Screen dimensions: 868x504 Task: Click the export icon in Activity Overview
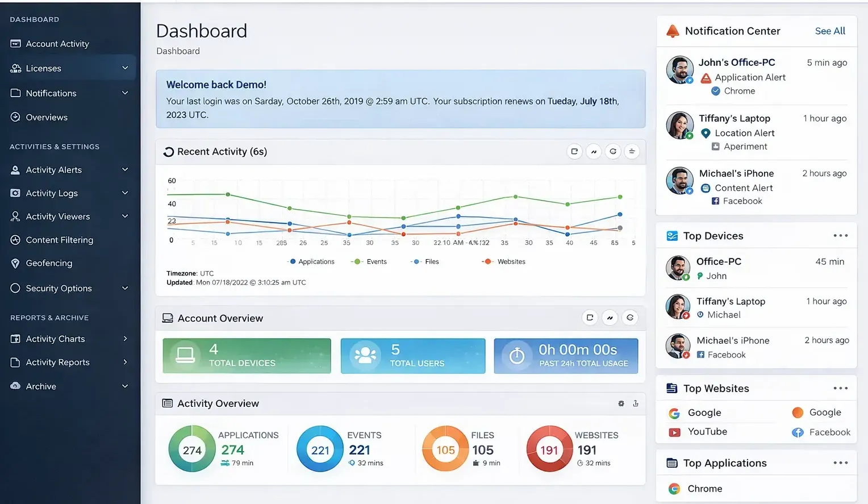tap(636, 403)
